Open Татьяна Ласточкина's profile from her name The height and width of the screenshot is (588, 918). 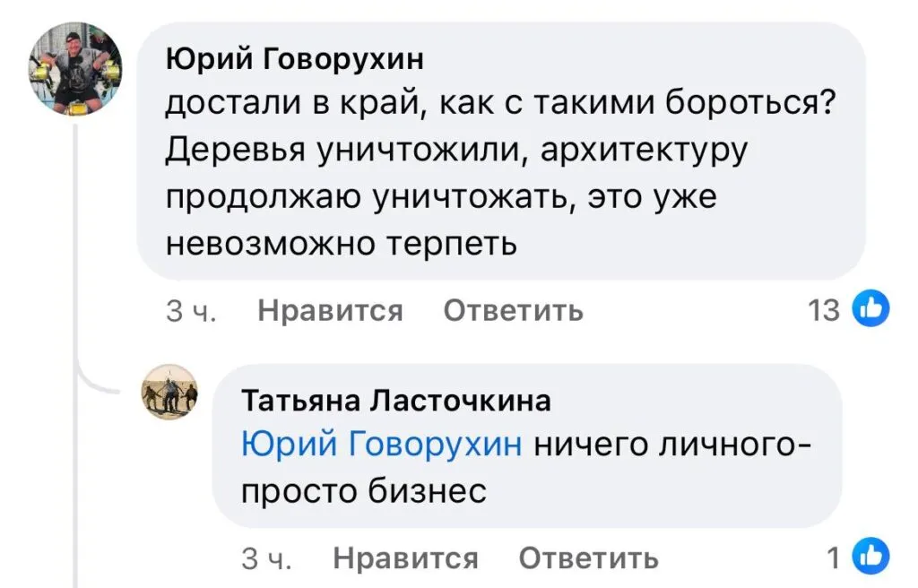coord(396,401)
